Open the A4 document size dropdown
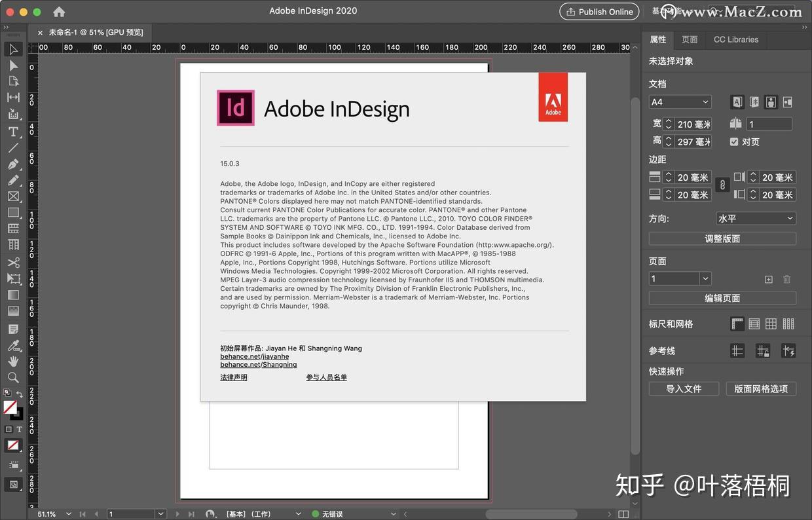This screenshot has height=520, width=812. click(679, 102)
